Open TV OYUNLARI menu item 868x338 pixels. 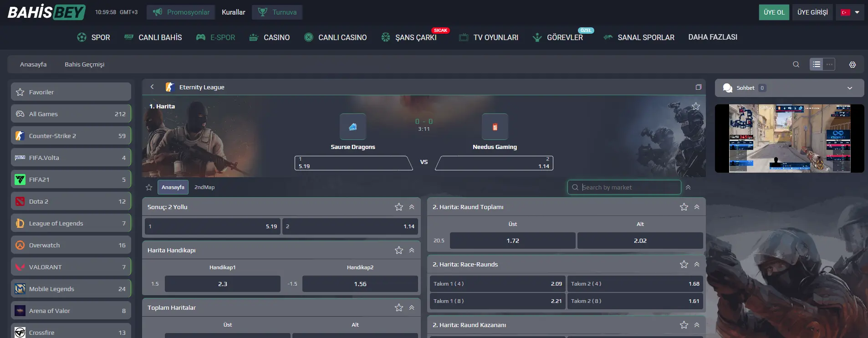coord(489,37)
